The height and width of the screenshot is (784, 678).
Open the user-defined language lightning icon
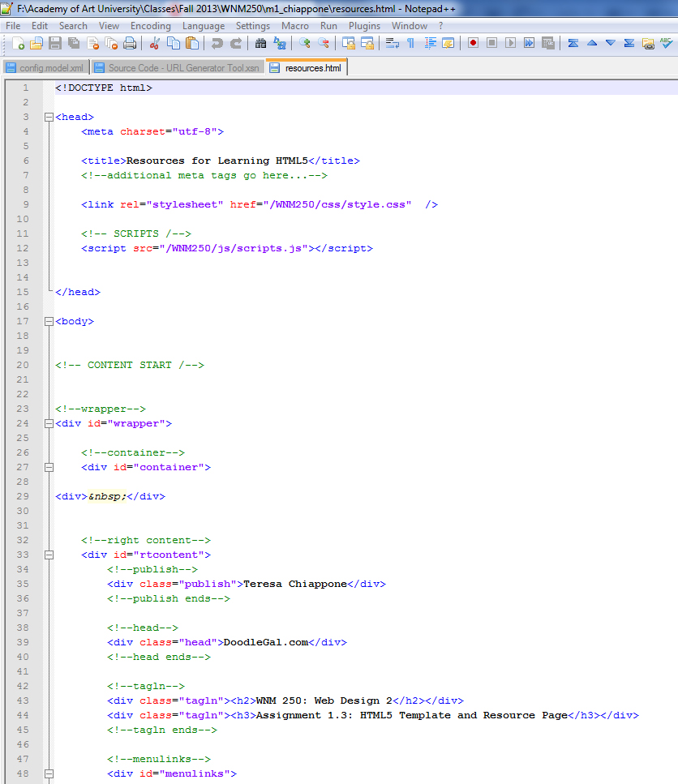tap(448, 44)
